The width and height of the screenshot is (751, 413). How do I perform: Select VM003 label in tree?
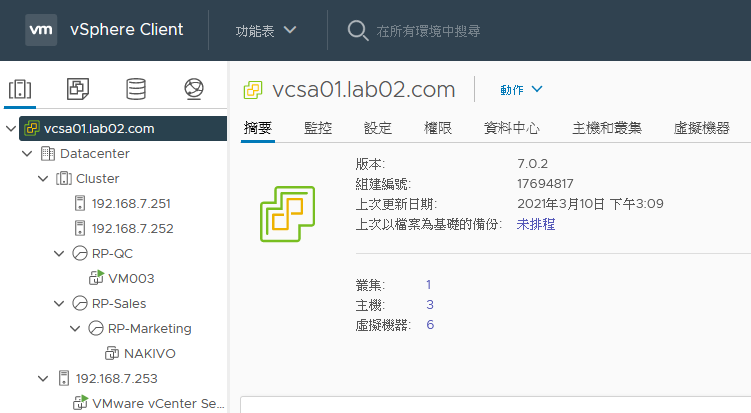pyautogui.click(x=131, y=278)
